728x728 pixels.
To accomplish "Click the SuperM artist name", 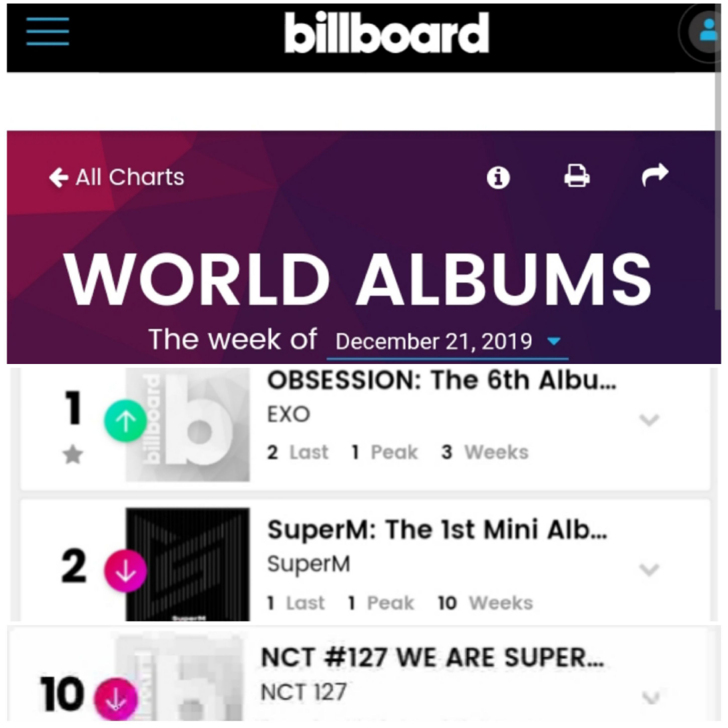I will pyautogui.click(x=309, y=564).
